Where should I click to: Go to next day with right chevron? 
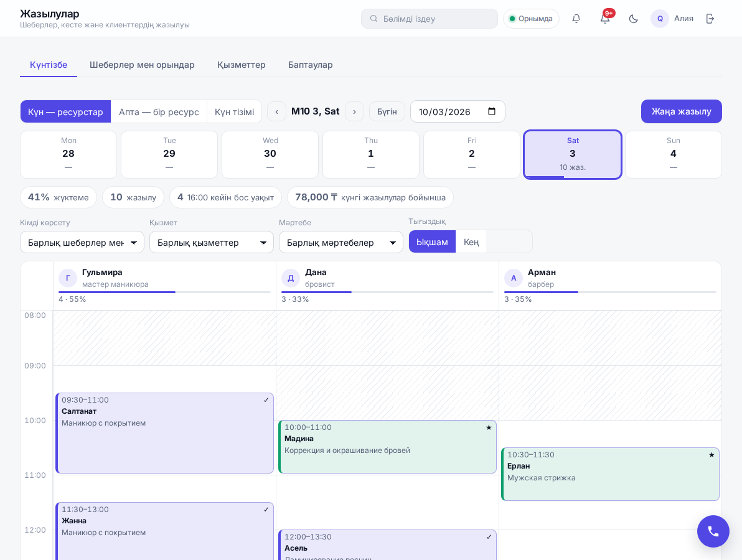coord(354,111)
